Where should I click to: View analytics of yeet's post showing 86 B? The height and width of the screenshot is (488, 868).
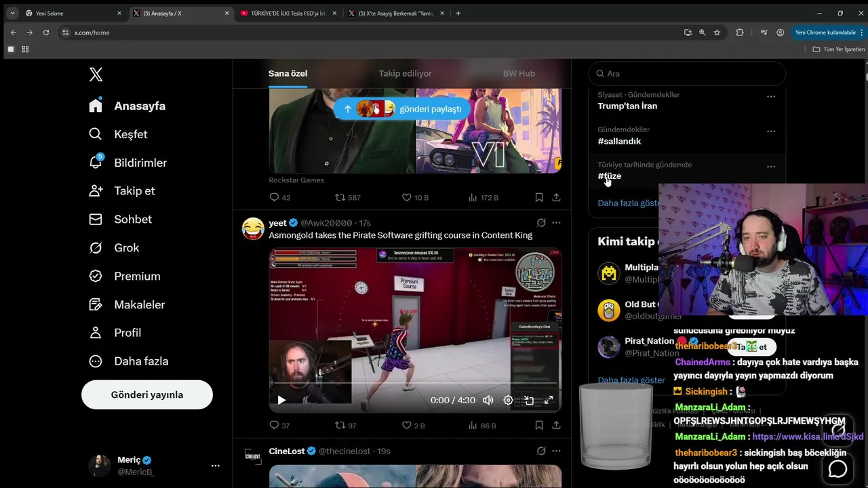(482, 426)
